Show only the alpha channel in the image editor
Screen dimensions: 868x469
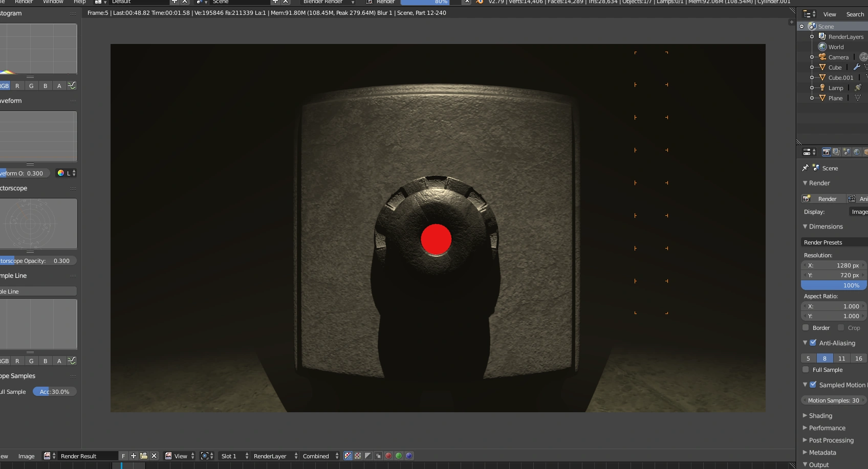(x=367, y=456)
